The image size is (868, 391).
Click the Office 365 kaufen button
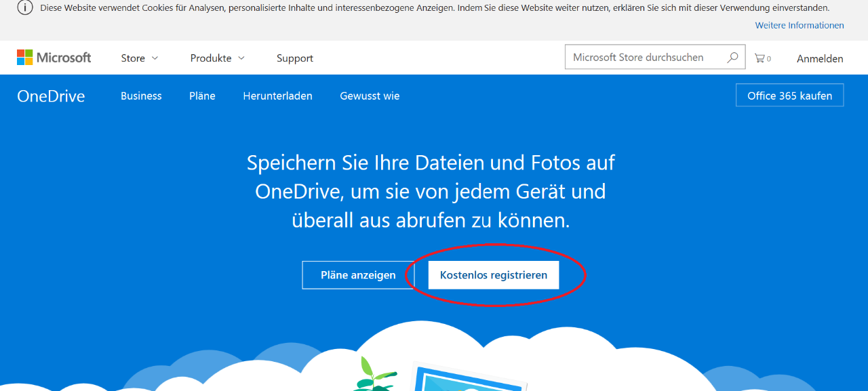coord(789,96)
